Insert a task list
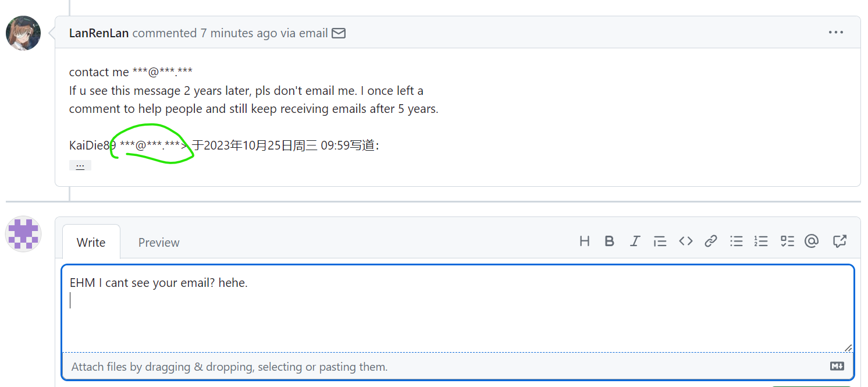Screen dimensions: 868x387 [x=787, y=241]
